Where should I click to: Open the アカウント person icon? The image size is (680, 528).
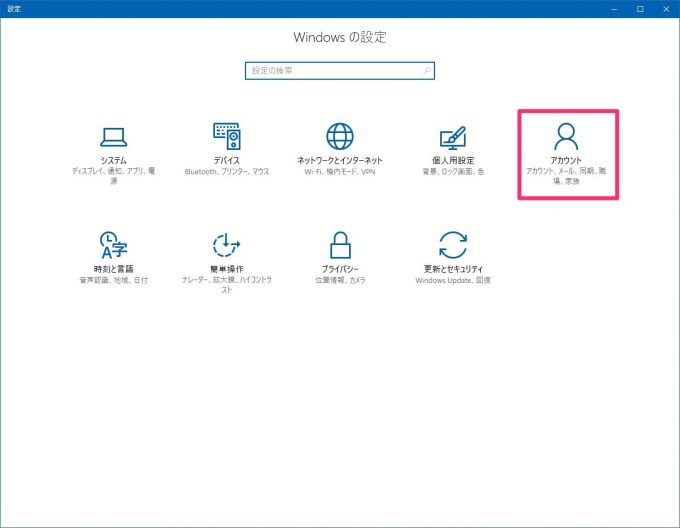click(x=566, y=136)
